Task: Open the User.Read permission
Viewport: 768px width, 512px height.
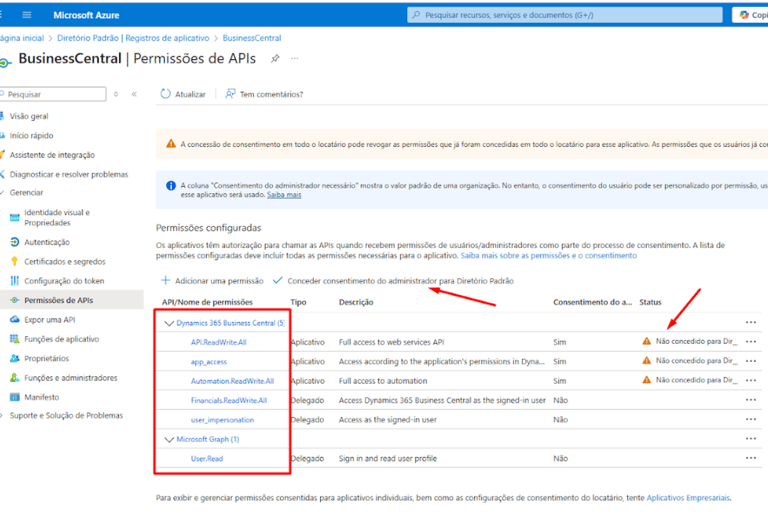Action: tap(207, 459)
